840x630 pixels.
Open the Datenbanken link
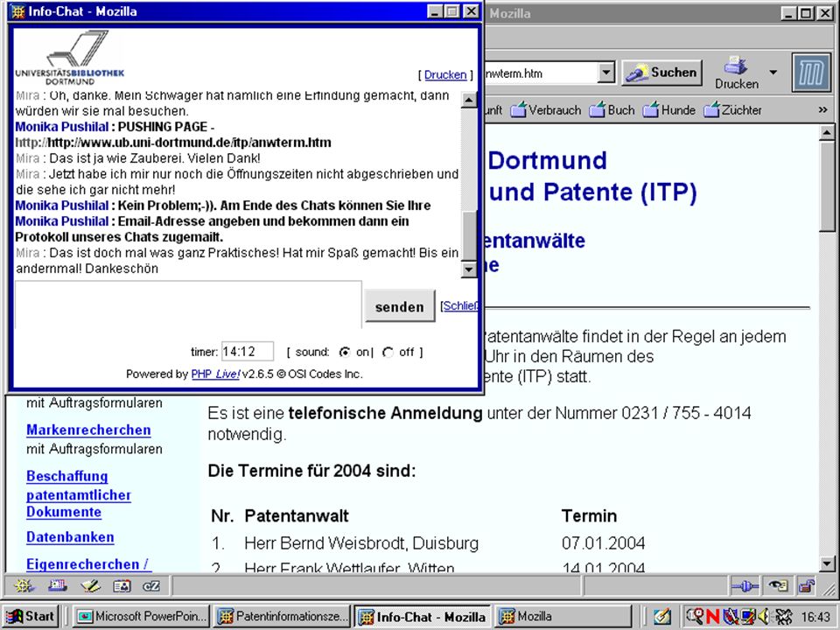tap(70, 536)
